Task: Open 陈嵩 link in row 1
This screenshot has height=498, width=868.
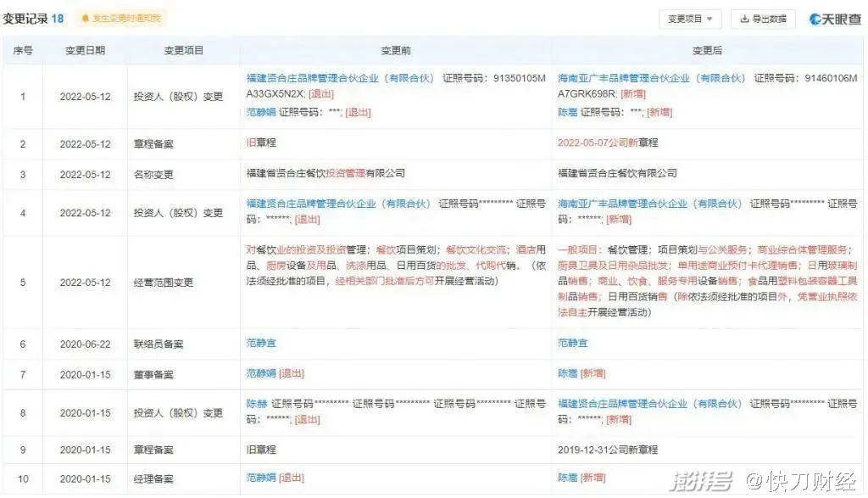Action: pyautogui.click(x=567, y=112)
